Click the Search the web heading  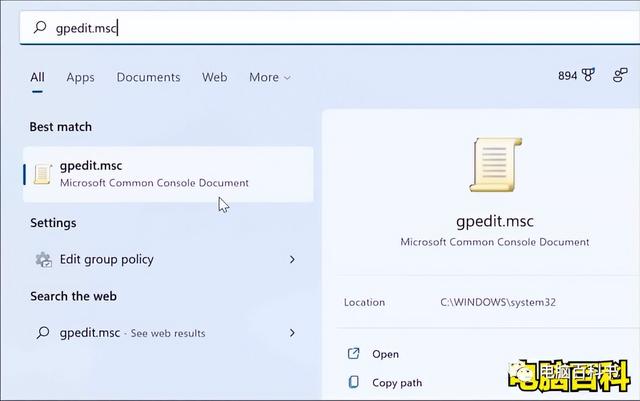(73, 296)
